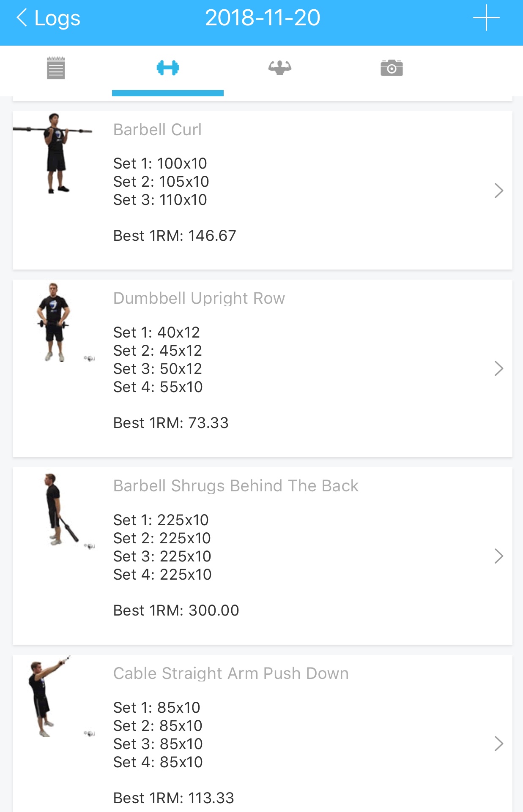
Task: Open the Dumbbell Upright Row title
Action: (199, 298)
